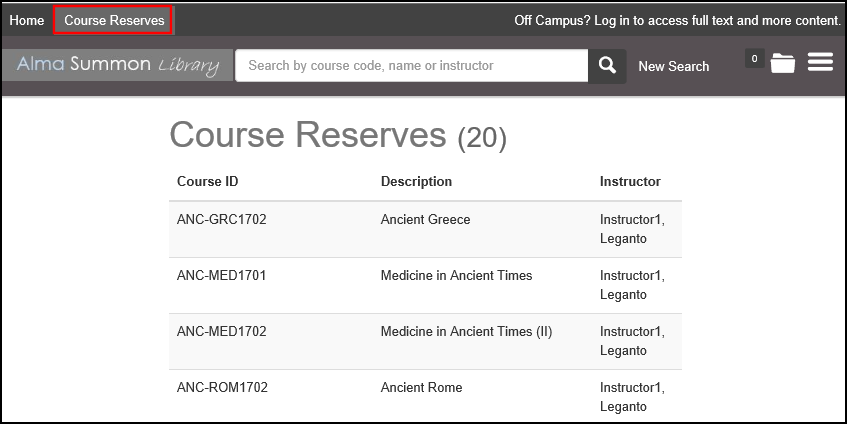Screen dimensions: 847x424
Task: Click the instructor name in ANC-MED1701 row
Action: pos(632,285)
